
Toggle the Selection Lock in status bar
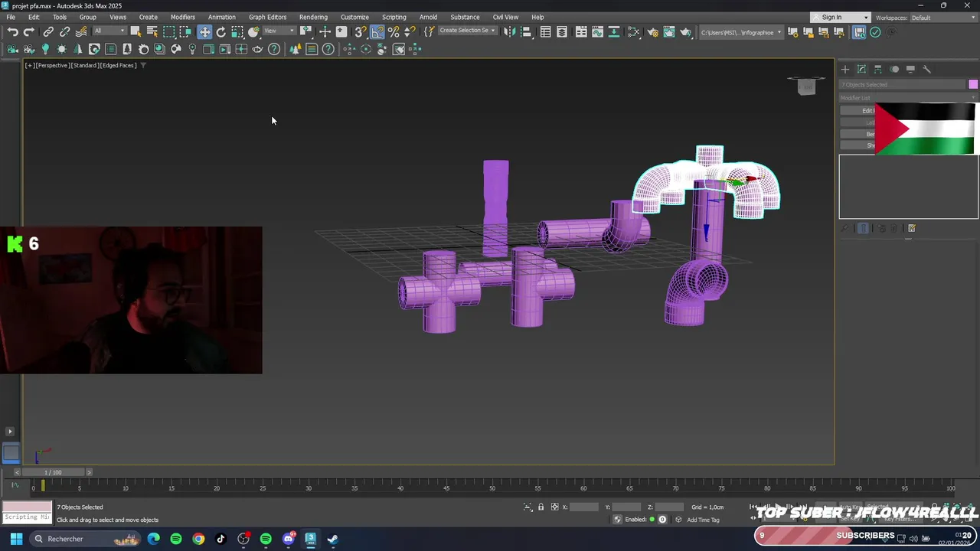(x=541, y=507)
